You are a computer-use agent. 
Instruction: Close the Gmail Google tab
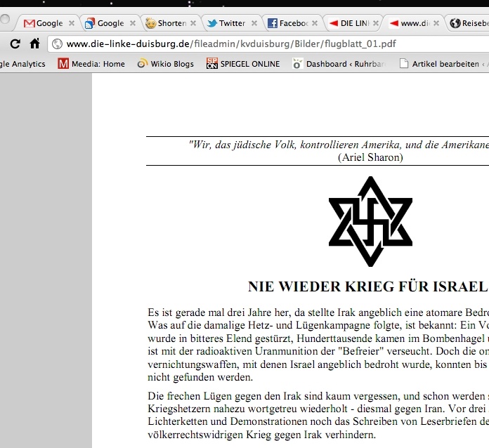click(x=71, y=23)
